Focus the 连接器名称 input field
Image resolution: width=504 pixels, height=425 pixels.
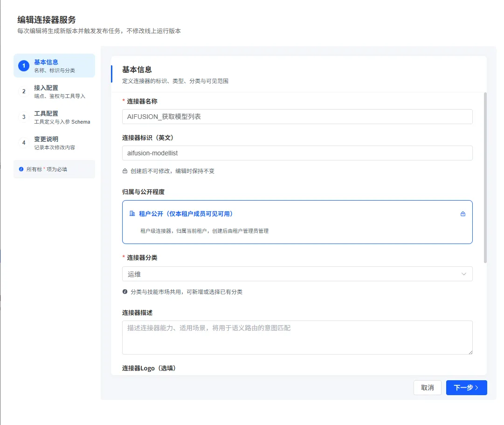click(x=297, y=117)
